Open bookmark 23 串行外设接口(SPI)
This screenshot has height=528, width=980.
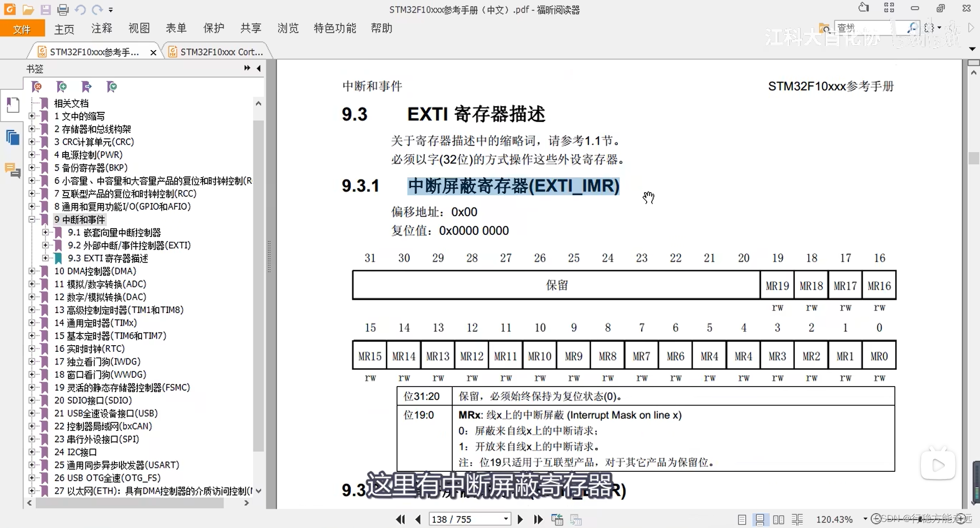96,439
